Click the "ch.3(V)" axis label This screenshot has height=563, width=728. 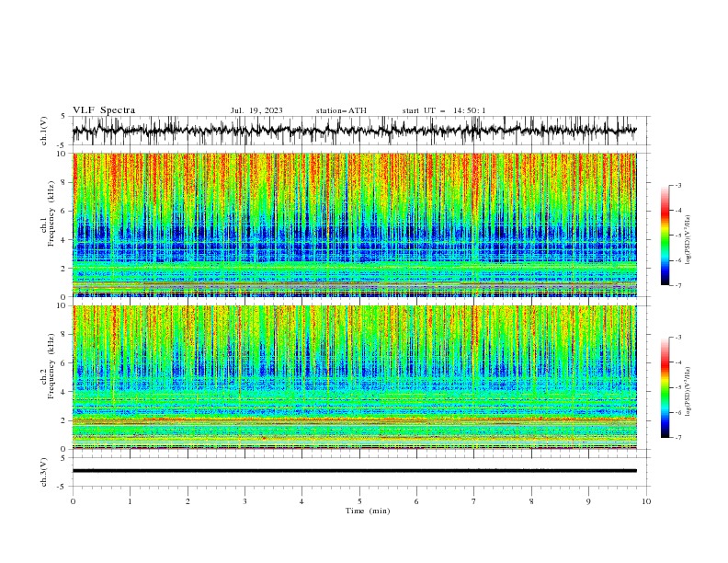[x=44, y=472]
